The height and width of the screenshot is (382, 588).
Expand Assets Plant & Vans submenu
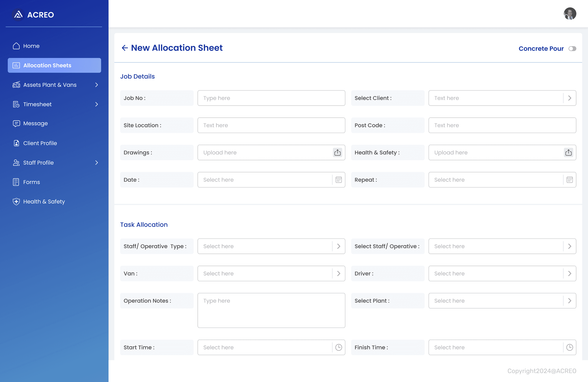coord(97,85)
